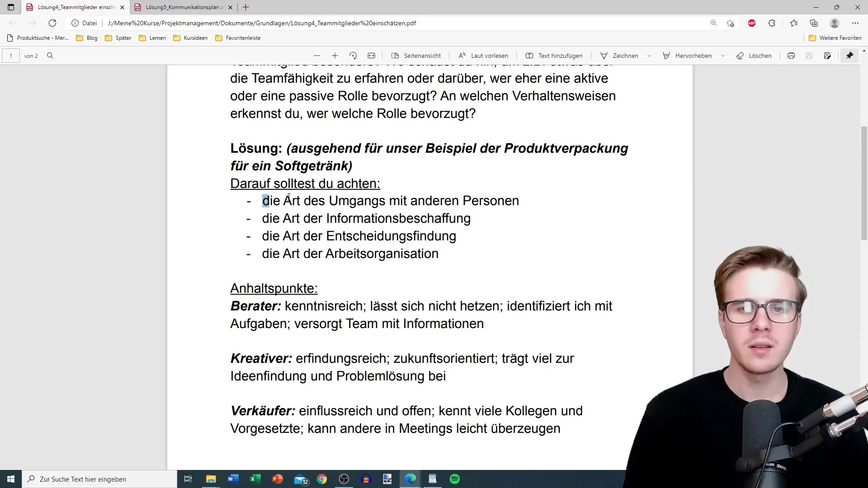This screenshot has width=868, height=488.
Task: Print the PDF document
Action: click(x=791, y=56)
